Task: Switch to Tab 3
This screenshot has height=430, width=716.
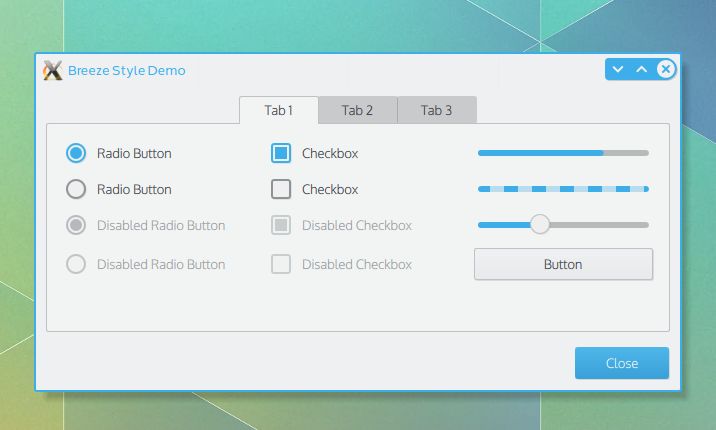Action: click(437, 110)
